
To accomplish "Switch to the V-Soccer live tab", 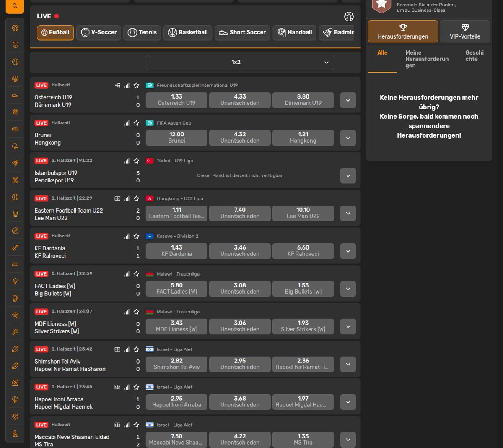I will coord(99,33).
